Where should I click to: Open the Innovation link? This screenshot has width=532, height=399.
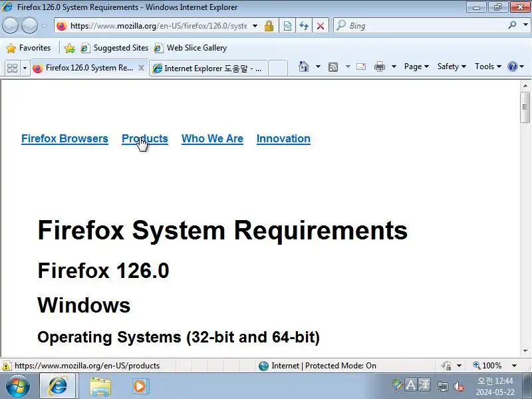[x=283, y=139]
